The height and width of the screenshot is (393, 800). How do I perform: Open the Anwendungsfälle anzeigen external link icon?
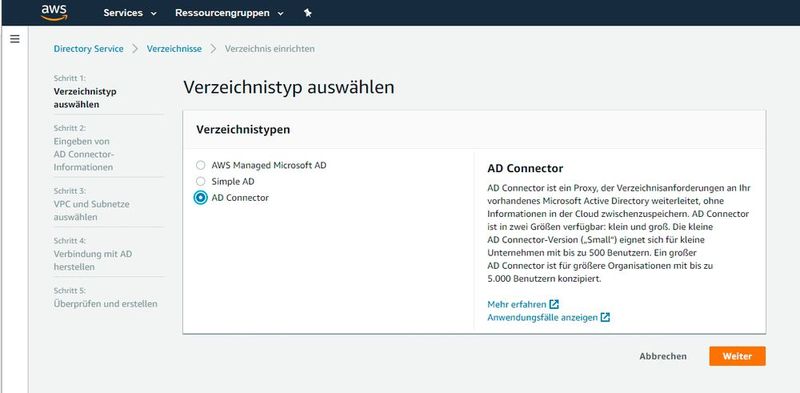[605, 317]
